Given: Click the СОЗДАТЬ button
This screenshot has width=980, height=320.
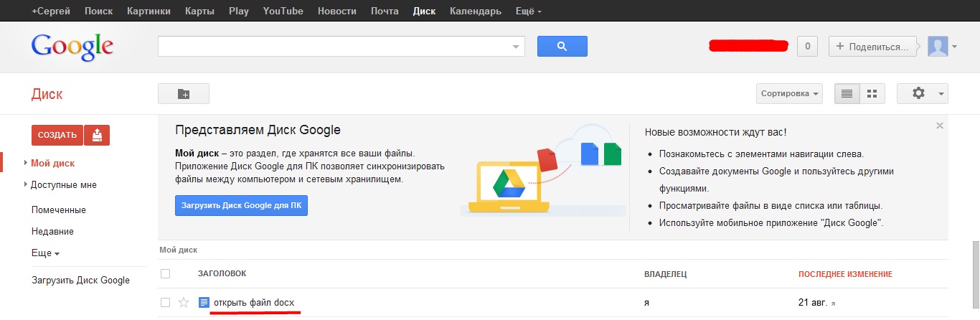Looking at the screenshot, I should [x=57, y=135].
